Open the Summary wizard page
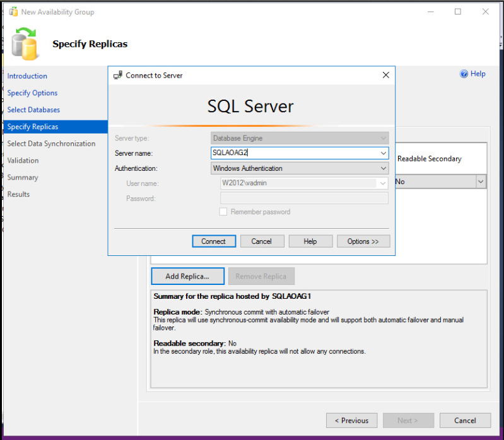This screenshot has height=440, width=504. (x=23, y=177)
